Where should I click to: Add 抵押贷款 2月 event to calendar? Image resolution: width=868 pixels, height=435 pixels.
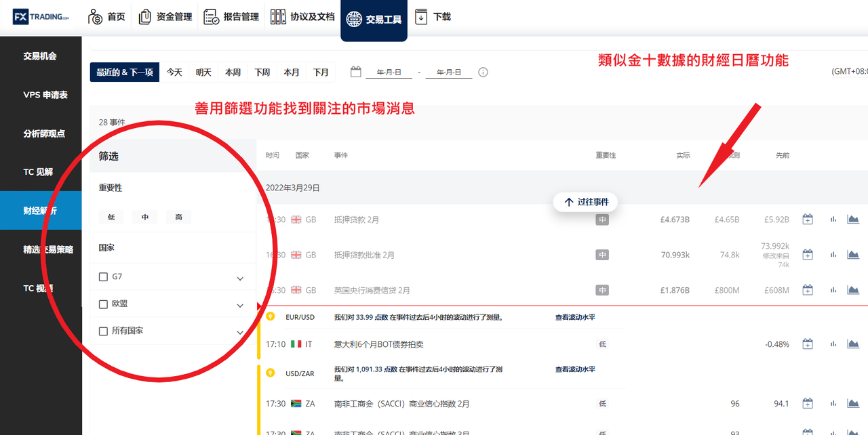click(x=808, y=220)
